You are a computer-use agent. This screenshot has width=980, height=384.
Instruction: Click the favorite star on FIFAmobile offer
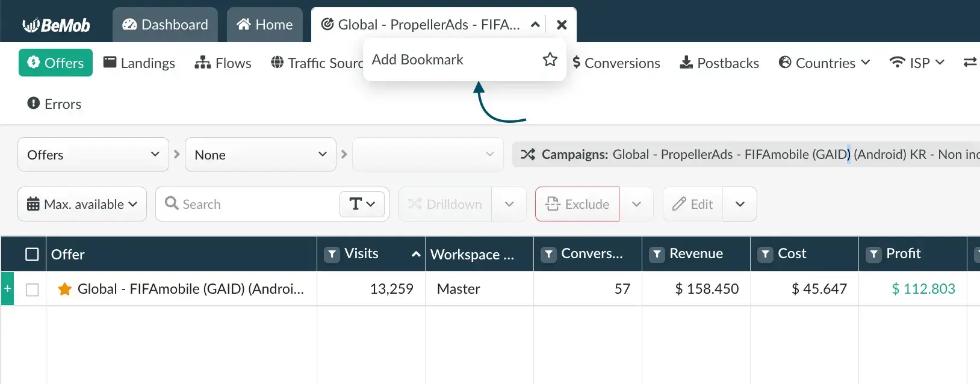(x=64, y=290)
